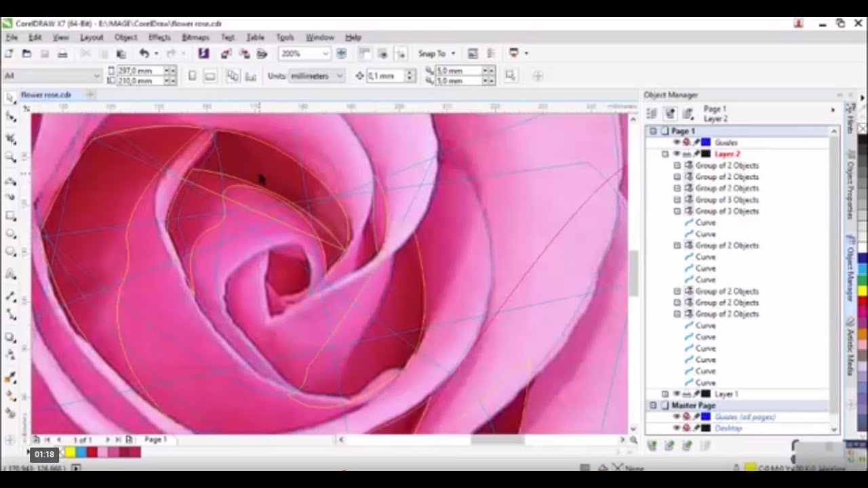
Task: Open the File menu
Action: click(x=12, y=37)
